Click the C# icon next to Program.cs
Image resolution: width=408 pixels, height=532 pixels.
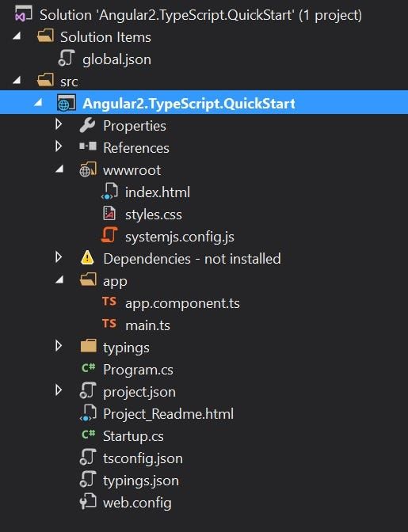click(88, 368)
